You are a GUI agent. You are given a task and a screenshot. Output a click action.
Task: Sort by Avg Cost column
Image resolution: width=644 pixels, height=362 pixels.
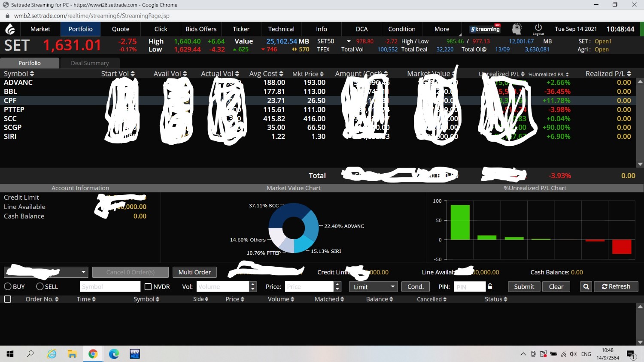coord(266,74)
